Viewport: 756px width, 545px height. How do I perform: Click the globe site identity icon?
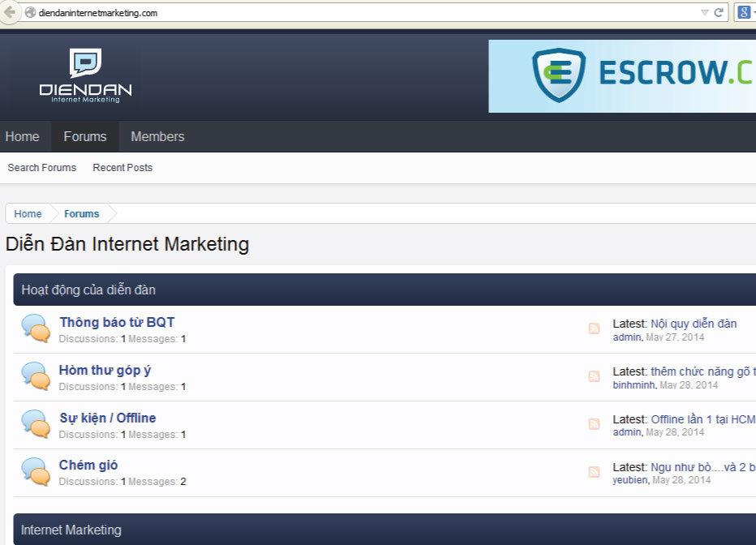pos(30,12)
